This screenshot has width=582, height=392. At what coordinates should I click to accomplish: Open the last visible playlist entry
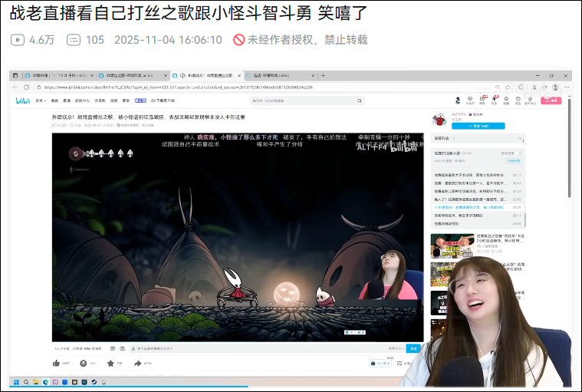478,223
